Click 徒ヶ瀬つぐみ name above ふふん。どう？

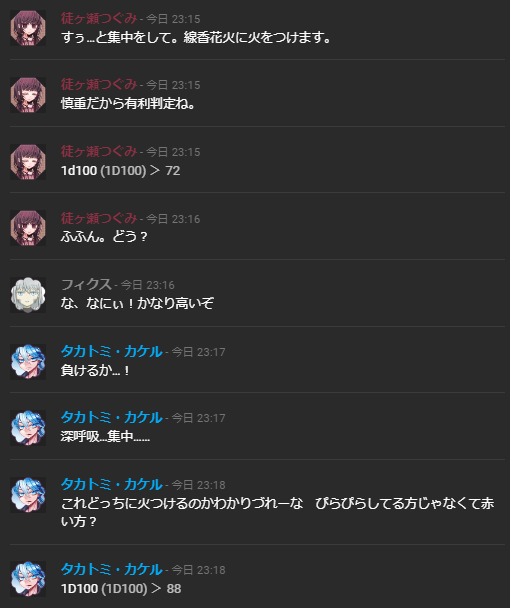[99, 218]
